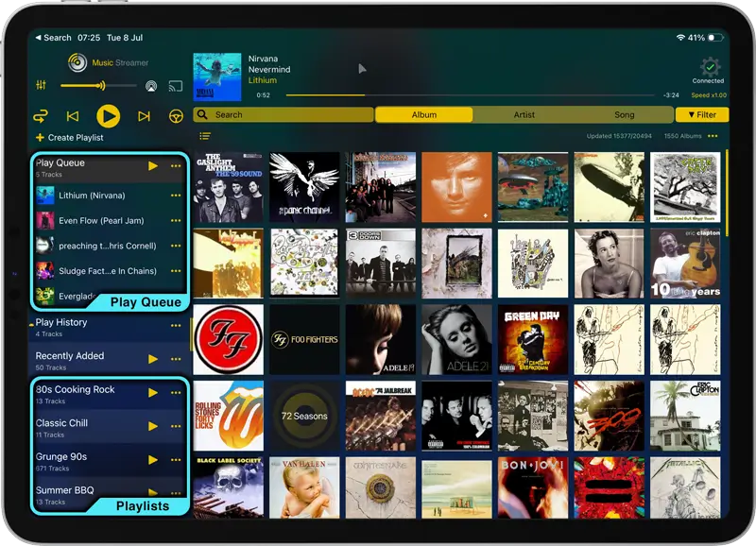
Task: Open options for Lithium (Nirvana) track
Action: point(176,196)
